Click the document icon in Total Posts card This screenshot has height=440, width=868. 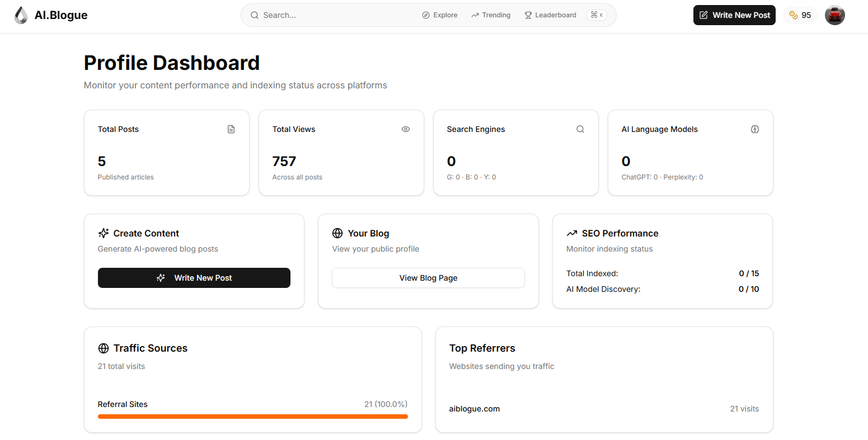tap(231, 129)
